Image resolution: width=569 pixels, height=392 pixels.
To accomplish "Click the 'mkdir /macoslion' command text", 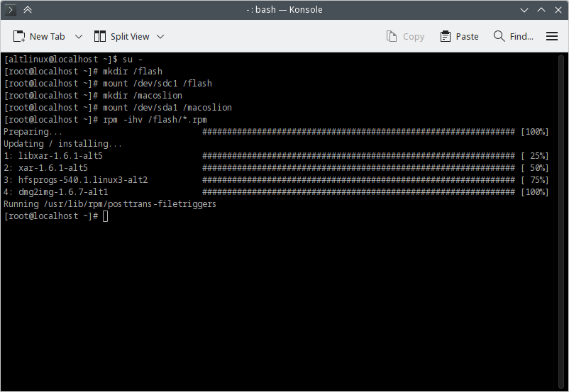I will click(143, 96).
